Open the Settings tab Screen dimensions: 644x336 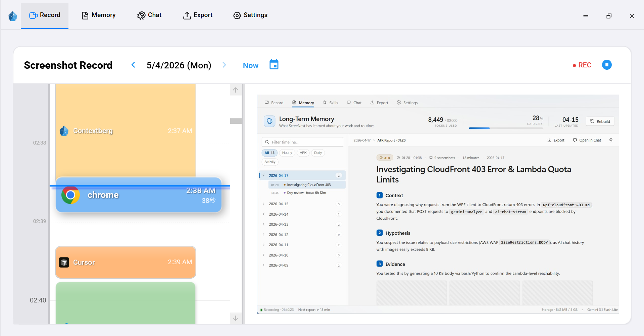[250, 15]
